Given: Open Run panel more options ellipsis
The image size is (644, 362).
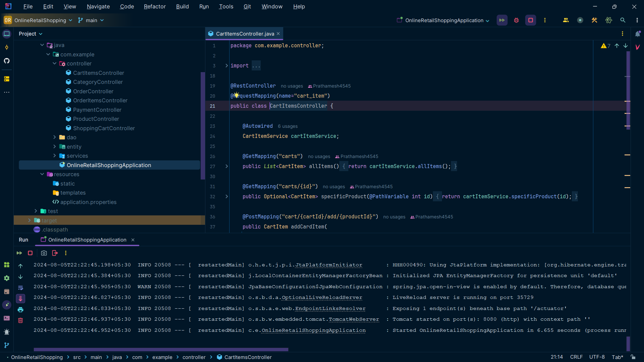Looking at the screenshot, I should pos(66,253).
